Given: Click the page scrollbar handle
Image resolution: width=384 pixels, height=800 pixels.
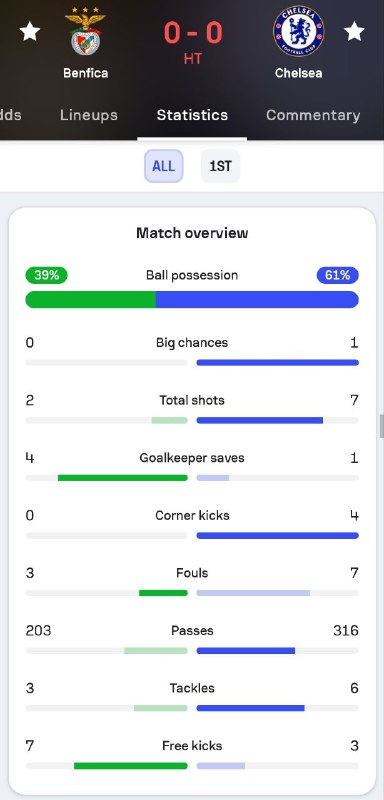Looking at the screenshot, I should pos(381,427).
